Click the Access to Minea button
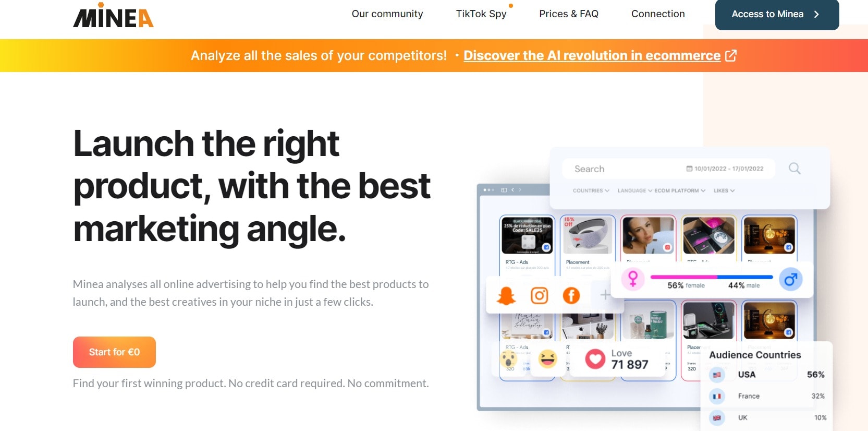The width and height of the screenshot is (868, 431). [x=777, y=15]
